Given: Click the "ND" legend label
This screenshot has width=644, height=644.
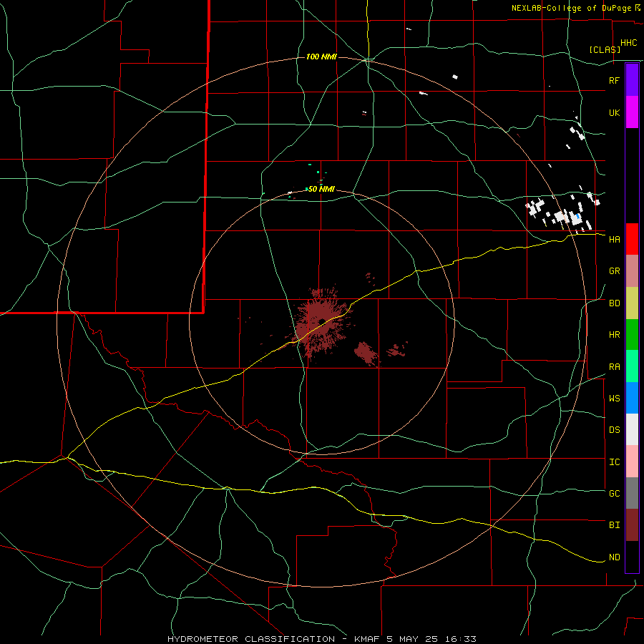Looking at the screenshot, I should tap(614, 557).
